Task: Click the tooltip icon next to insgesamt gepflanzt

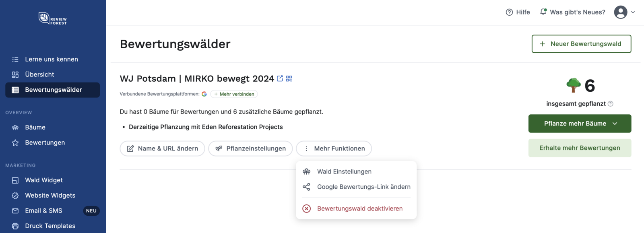Action: [x=611, y=103]
